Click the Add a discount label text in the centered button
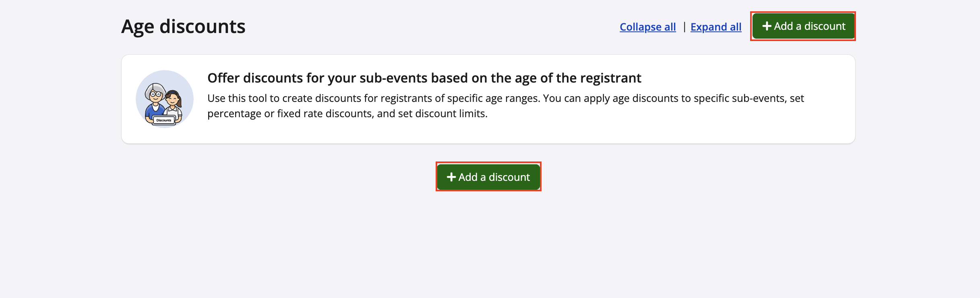Viewport: 980px width, 298px height. (x=494, y=177)
